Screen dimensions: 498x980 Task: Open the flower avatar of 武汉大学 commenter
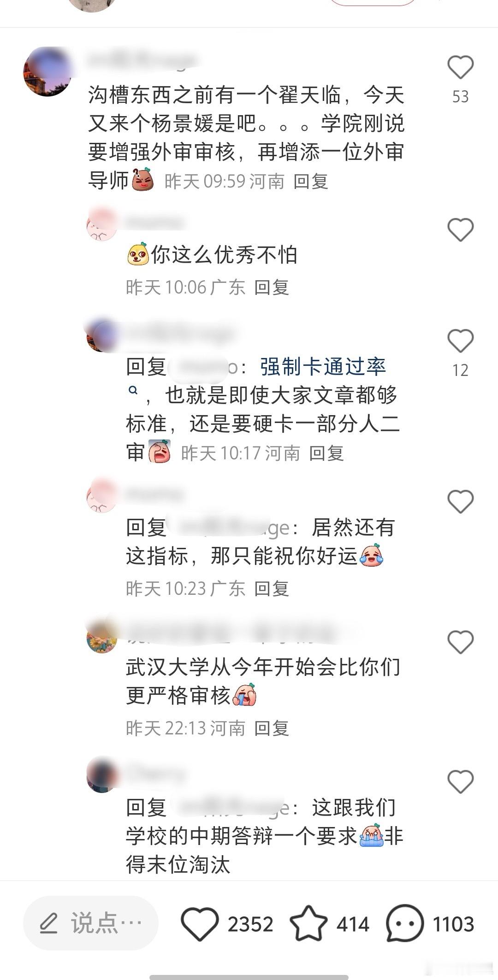coord(102,637)
